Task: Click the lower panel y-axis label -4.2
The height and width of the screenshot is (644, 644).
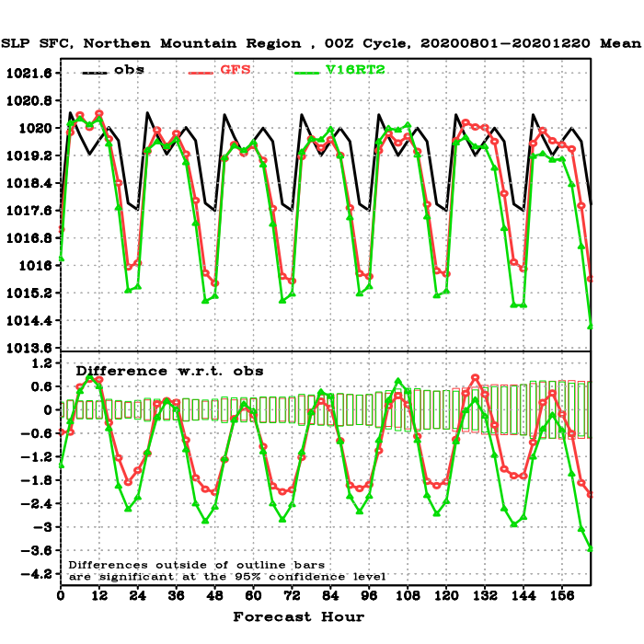Action: coord(37,574)
